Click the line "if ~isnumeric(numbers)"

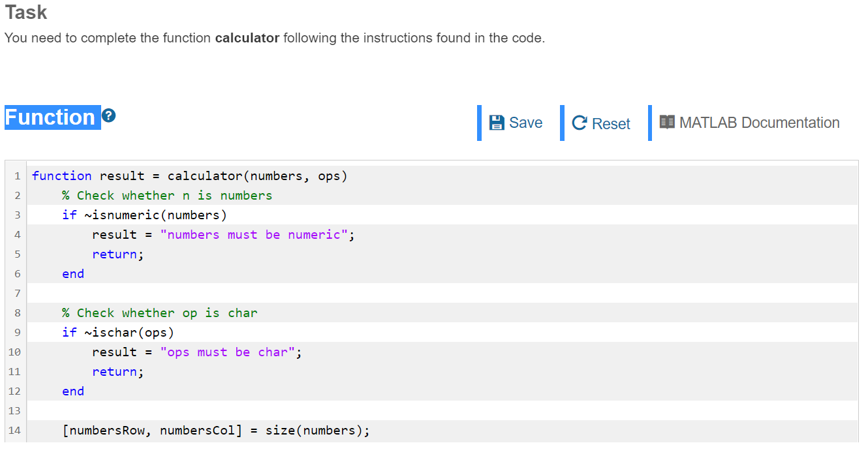coord(144,215)
